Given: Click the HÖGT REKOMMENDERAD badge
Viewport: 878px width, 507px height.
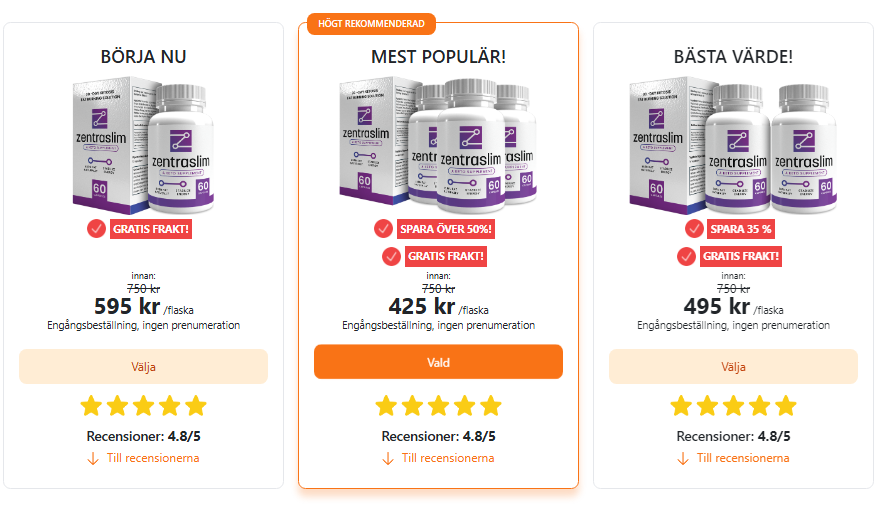Looking at the screenshot, I should (x=371, y=24).
